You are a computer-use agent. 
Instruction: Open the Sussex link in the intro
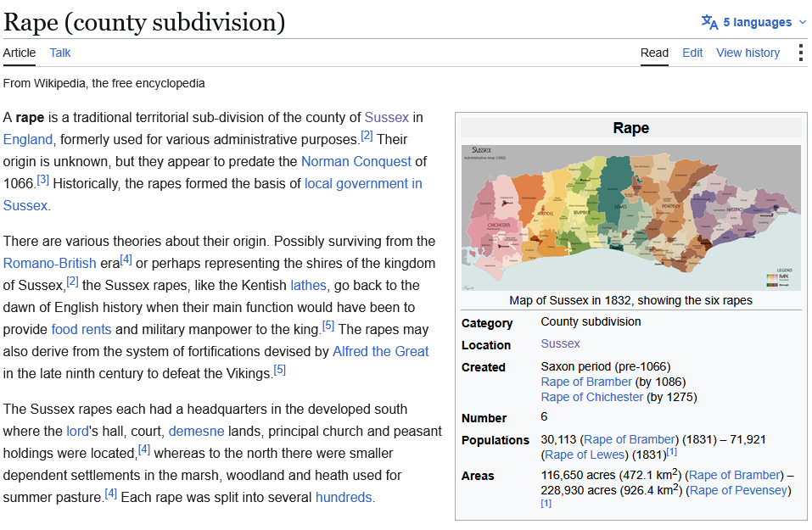tap(386, 118)
